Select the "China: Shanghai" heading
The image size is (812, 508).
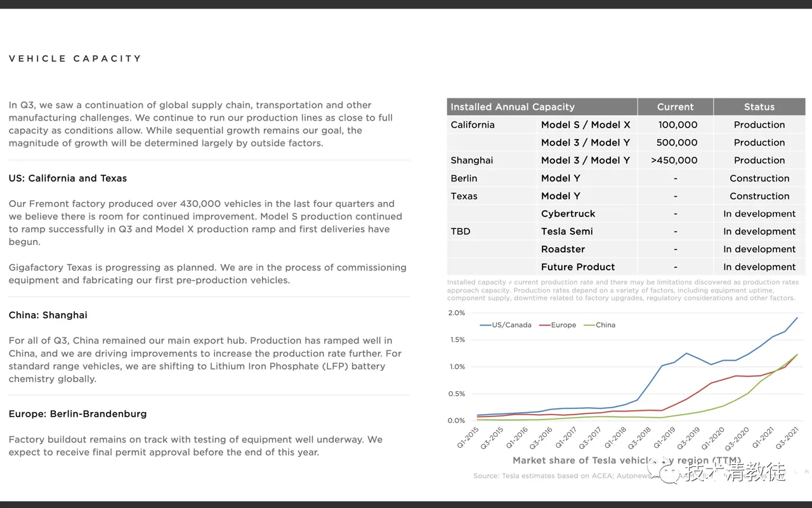coord(48,315)
